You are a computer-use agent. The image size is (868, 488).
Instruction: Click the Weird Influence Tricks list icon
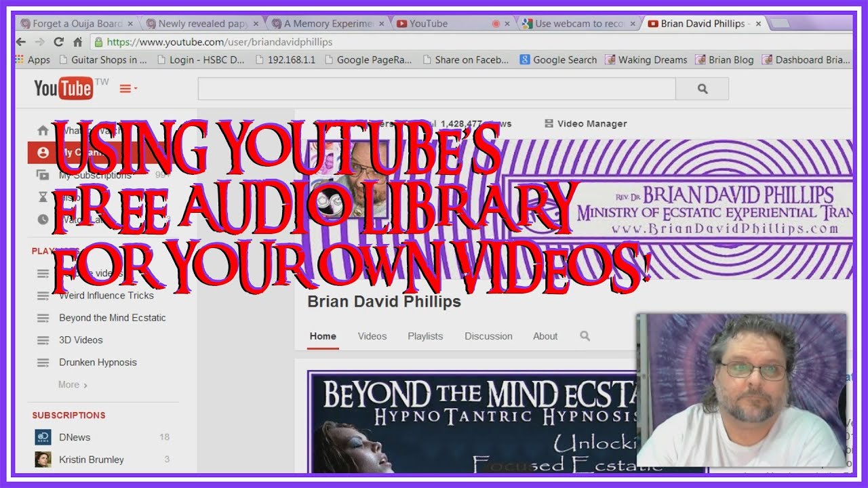tap(43, 296)
